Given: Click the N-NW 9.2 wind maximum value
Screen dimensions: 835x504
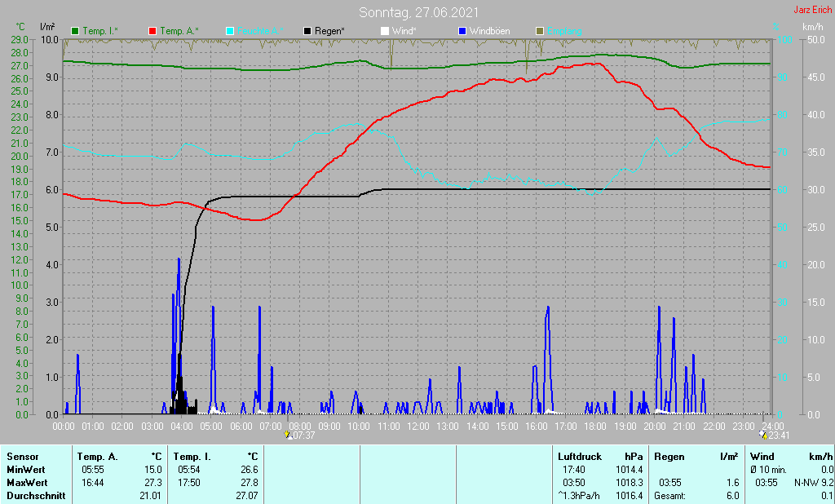Looking at the screenshot, I should [x=813, y=483].
